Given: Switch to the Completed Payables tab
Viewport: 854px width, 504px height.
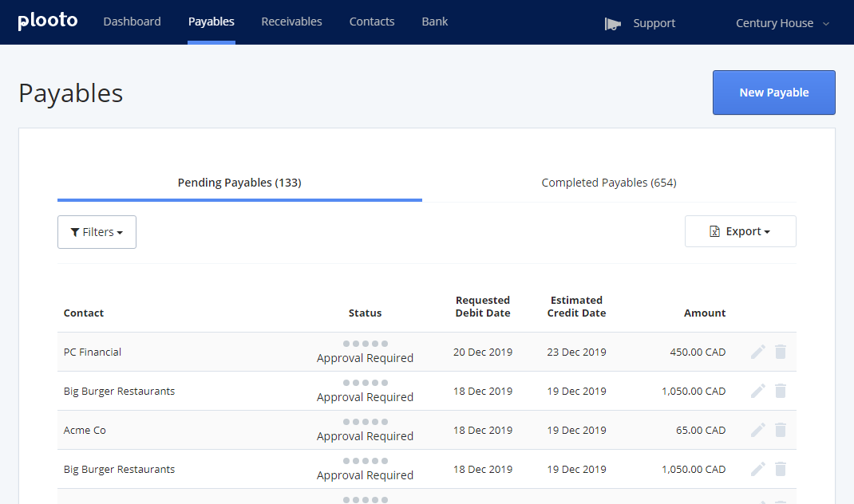Looking at the screenshot, I should click(x=608, y=183).
